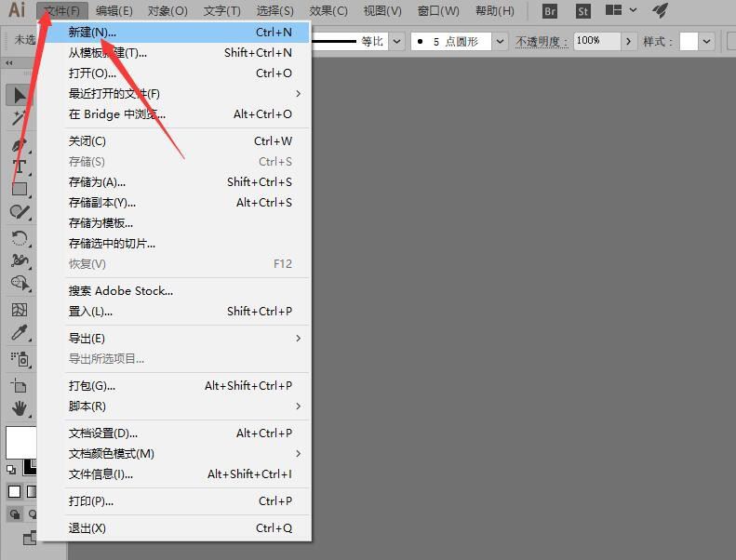Click the black Stroke color swatch
736x560 pixels.
30,467
